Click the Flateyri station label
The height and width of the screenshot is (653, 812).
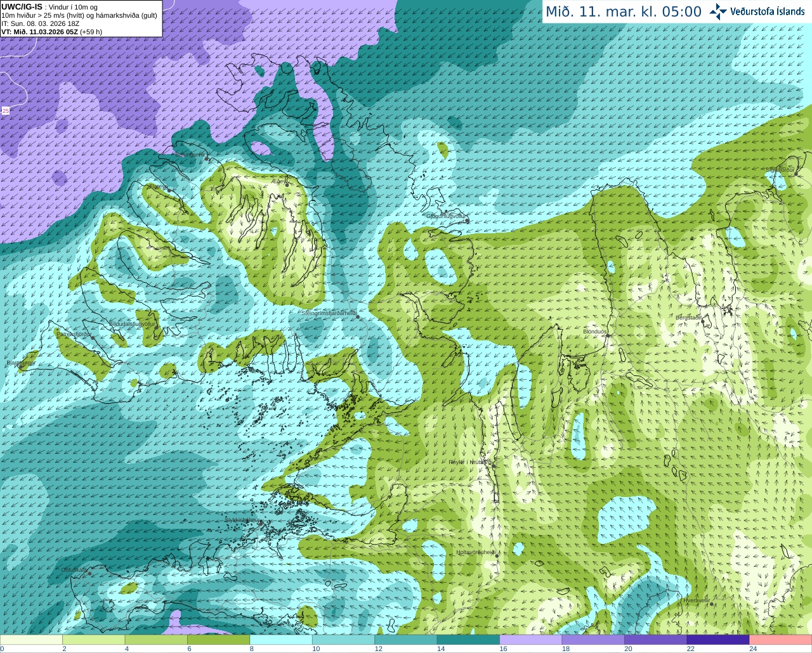tap(157, 186)
